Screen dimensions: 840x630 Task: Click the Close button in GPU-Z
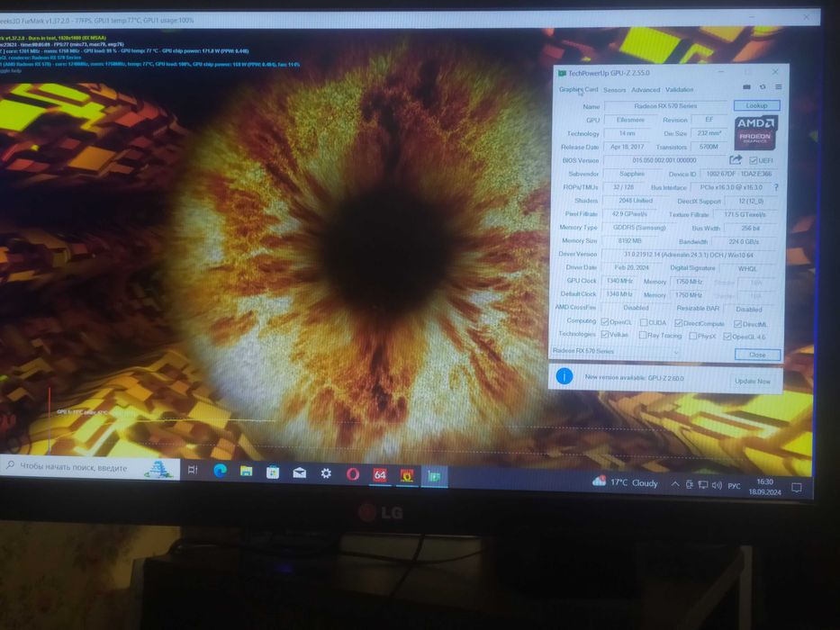click(757, 355)
